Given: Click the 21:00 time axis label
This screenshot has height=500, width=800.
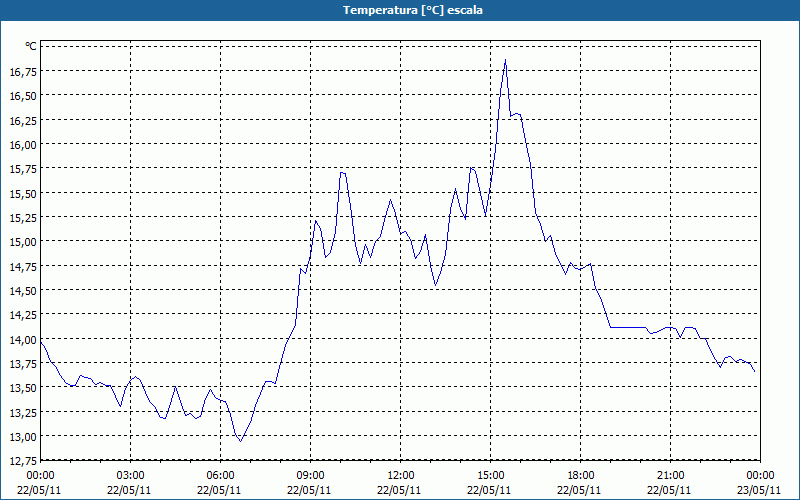Looking at the screenshot, I should point(670,476).
